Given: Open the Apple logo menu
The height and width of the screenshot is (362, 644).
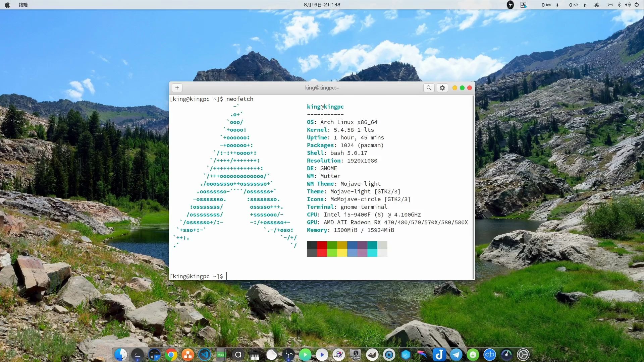Looking at the screenshot, I should [x=7, y=5].
